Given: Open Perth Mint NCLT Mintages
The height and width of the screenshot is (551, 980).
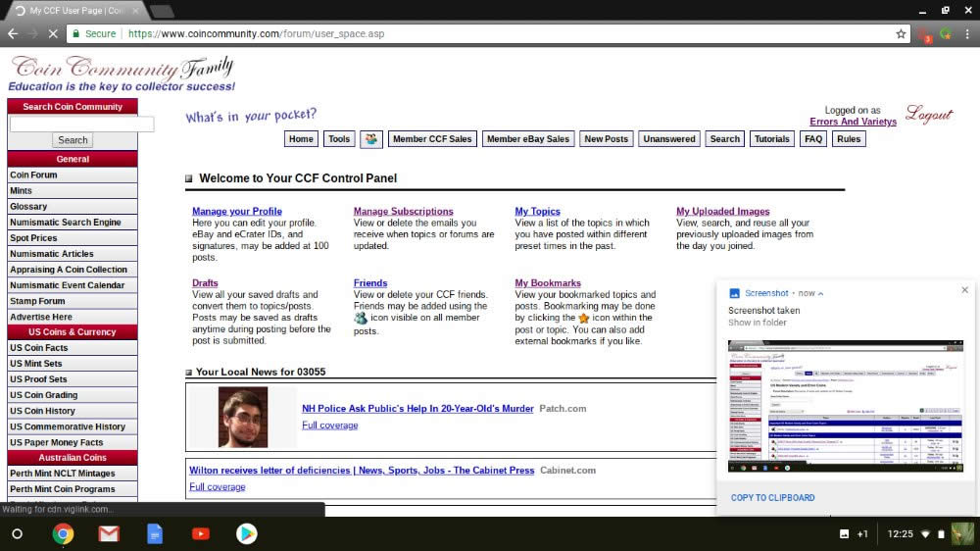Looking at the screenshot, I should [73, 474].
